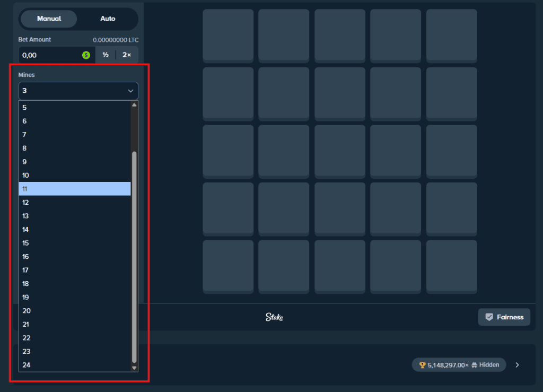The height and width of the screenshot is (392, 543).
Task: Expand the arrow beside the Hidden badge
Action: point(517,364)
